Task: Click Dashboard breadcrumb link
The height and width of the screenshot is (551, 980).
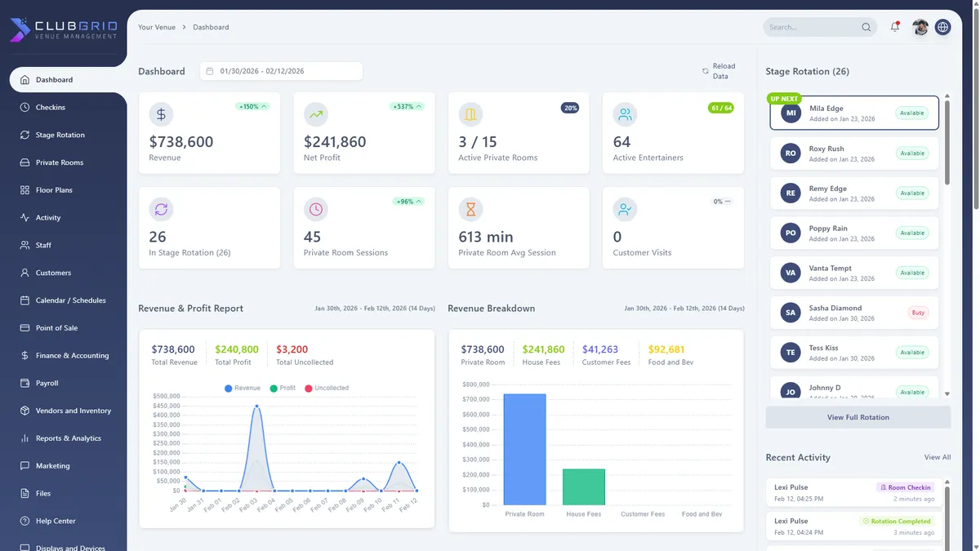Action: point(211,27)
